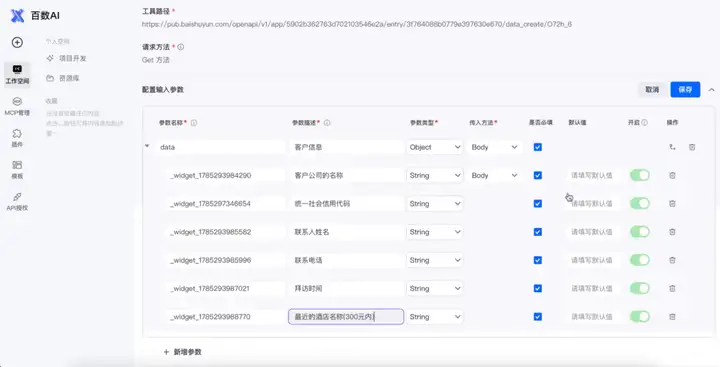Delete the 统一社会信用代码 parameter row
The height and width of the screenshot is (367, 720).
(672, 203)
